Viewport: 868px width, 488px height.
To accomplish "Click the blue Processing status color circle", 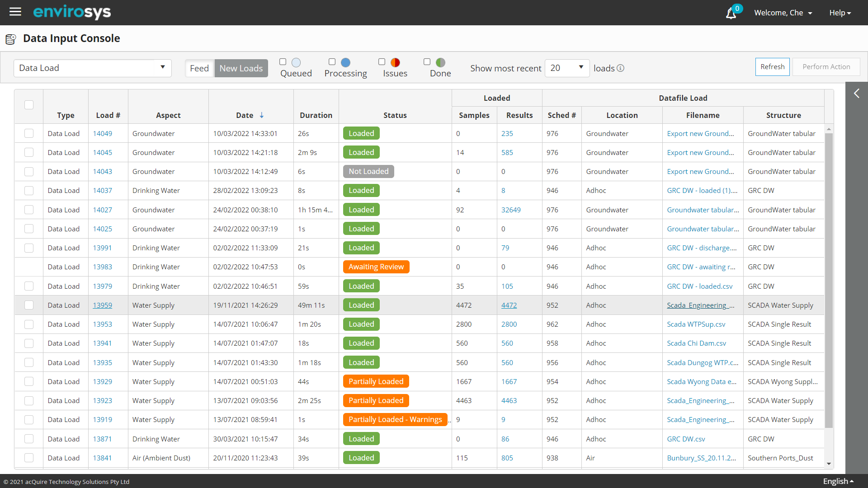I will 346,62.
